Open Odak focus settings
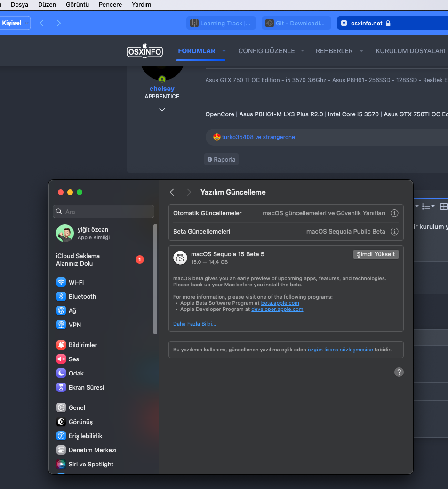The height and width of the screenshot is (489, 448). click(70, 373)
